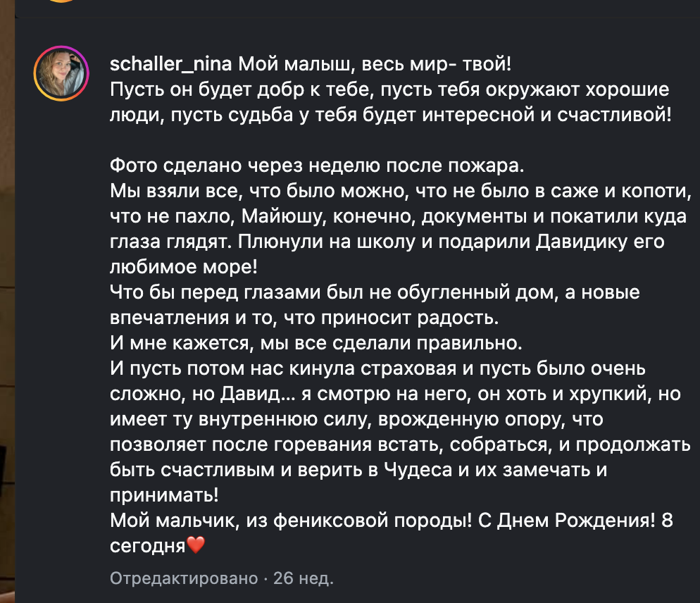Click the words 'фениксовой породы!'
The image size is (700, 603).
373,521
